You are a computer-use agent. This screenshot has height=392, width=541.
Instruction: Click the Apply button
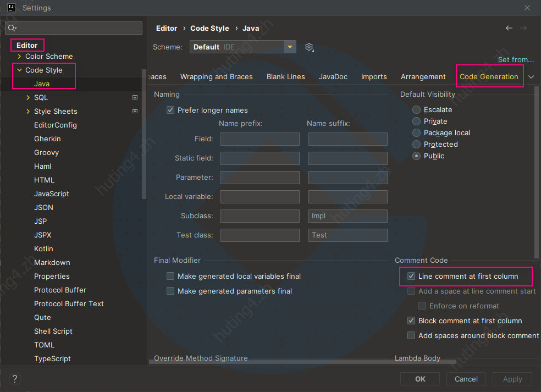(x=512, y=379)
